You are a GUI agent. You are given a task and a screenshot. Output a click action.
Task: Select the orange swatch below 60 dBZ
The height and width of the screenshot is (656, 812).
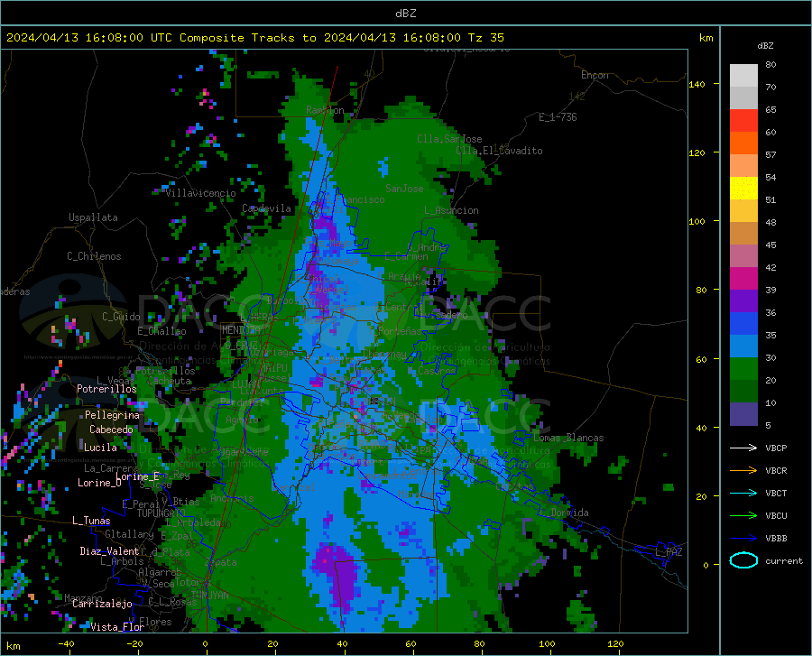(743, 143)
